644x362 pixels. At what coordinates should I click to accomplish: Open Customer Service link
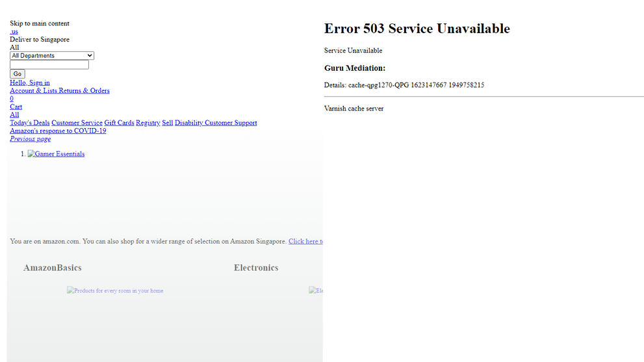pos(77,123)
